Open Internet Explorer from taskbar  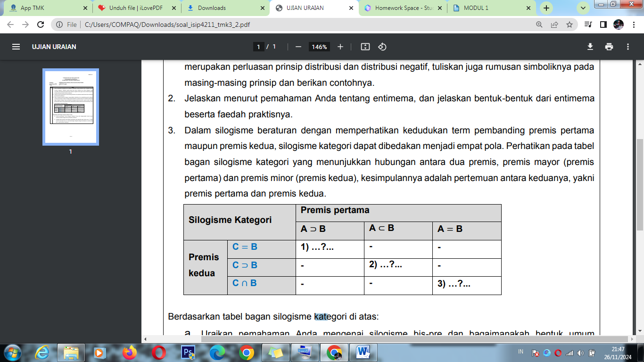point(42,352)
